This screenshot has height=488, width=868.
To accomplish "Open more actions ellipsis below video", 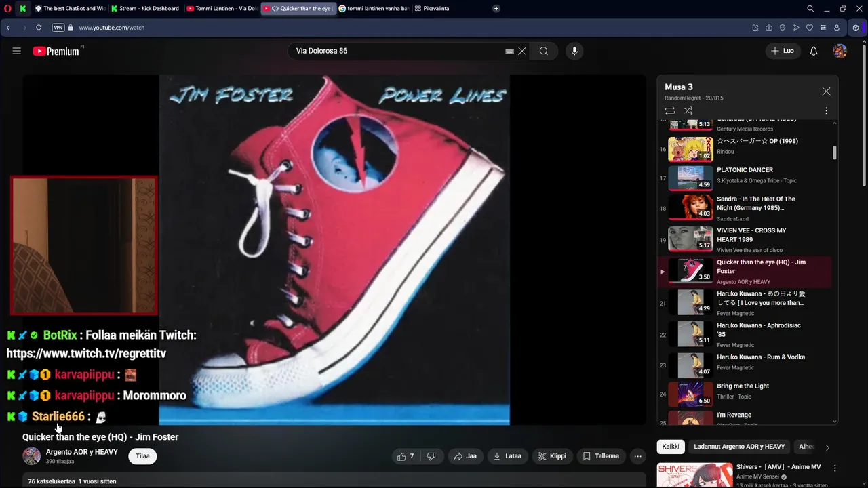I will [637, 456].
